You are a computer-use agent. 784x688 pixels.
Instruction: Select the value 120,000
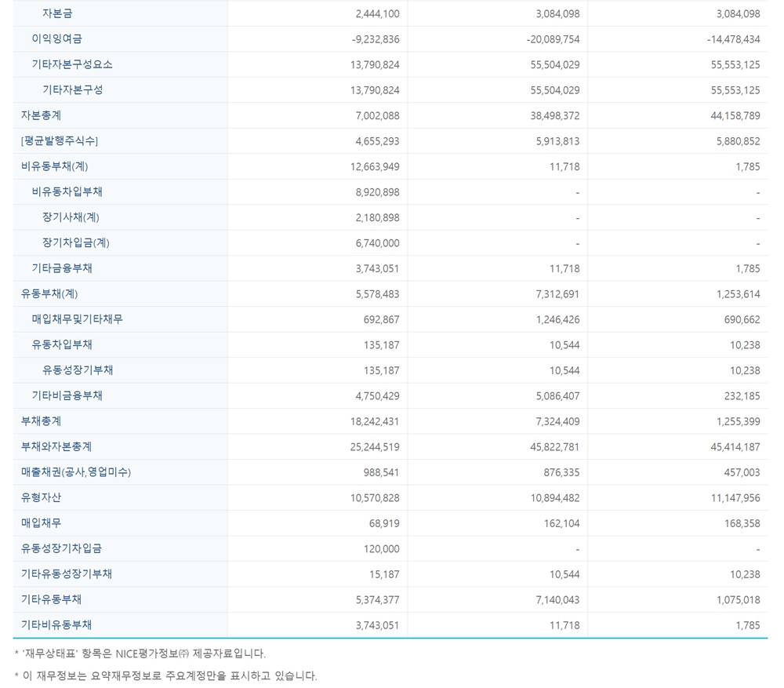point(382,549)
